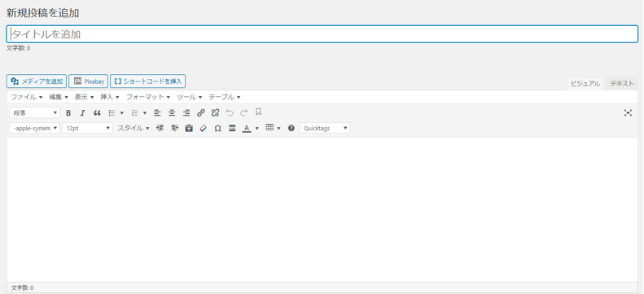644x294 pixels.
Task: Open the 段落 paragraph format dropdown
Action: pos(34,112)
